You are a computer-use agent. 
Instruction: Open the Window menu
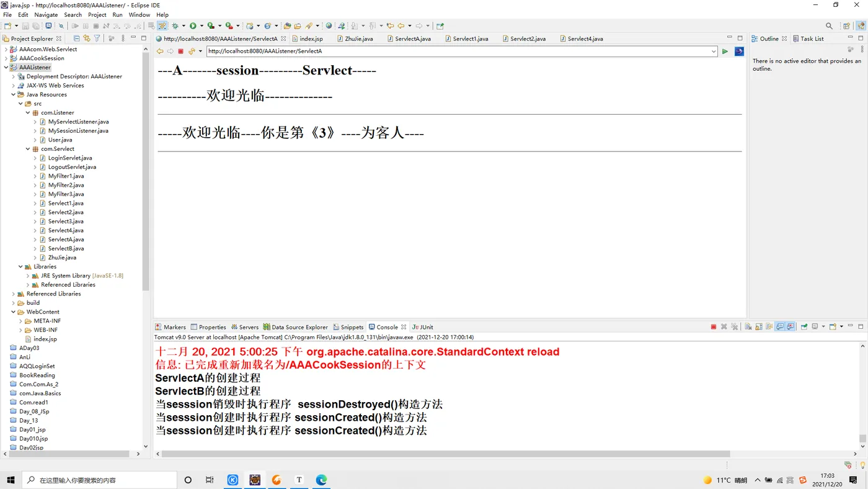coord(139,15)
